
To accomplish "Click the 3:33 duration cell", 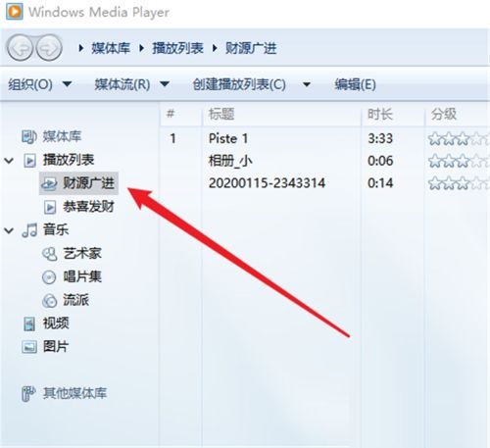I will click(380, 139).
